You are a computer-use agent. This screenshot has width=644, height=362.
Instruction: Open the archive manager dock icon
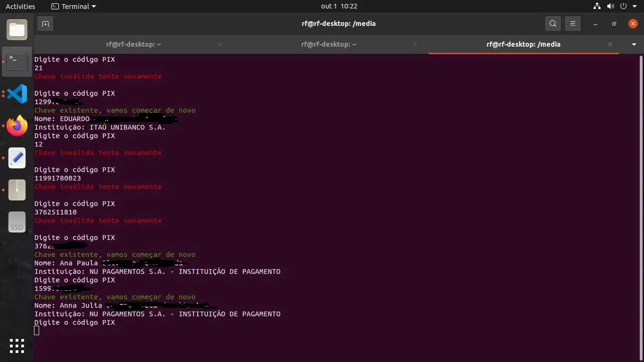(x=17, y=190)
